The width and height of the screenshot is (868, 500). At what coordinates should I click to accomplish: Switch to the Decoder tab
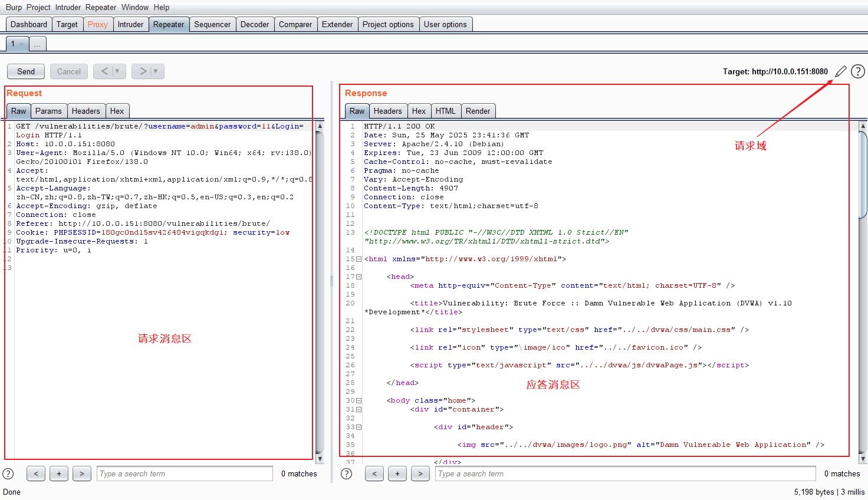point(255,24)
